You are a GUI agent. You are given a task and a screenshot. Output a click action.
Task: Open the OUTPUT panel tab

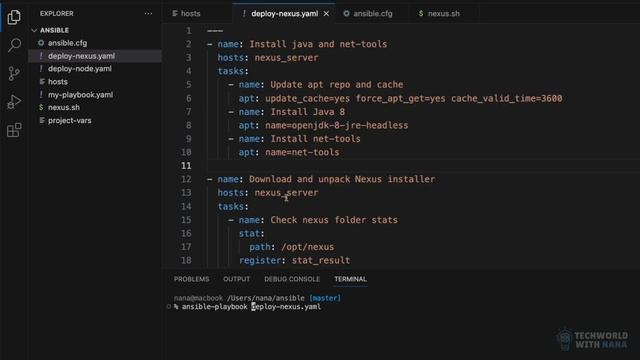pyautogui.click(x=236, y=279)
